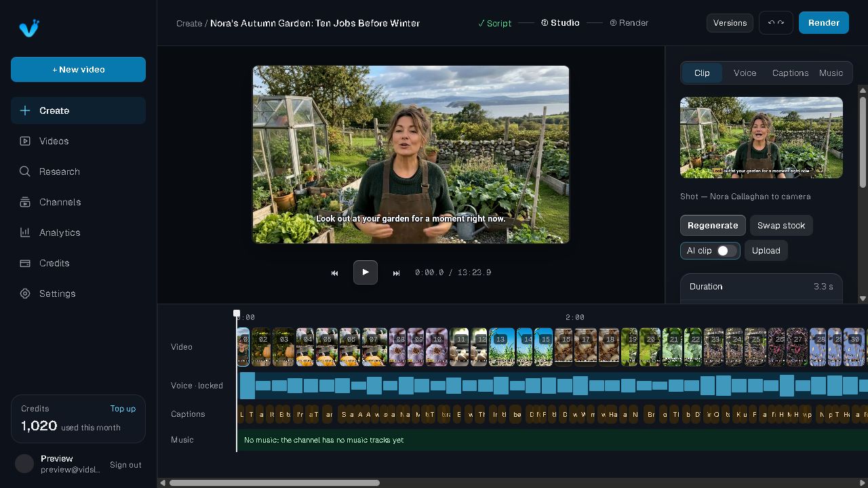This screenshot has width=868, height=488.
Task: Click the Duration 3.3 s row
Action: tap(762, 287)
